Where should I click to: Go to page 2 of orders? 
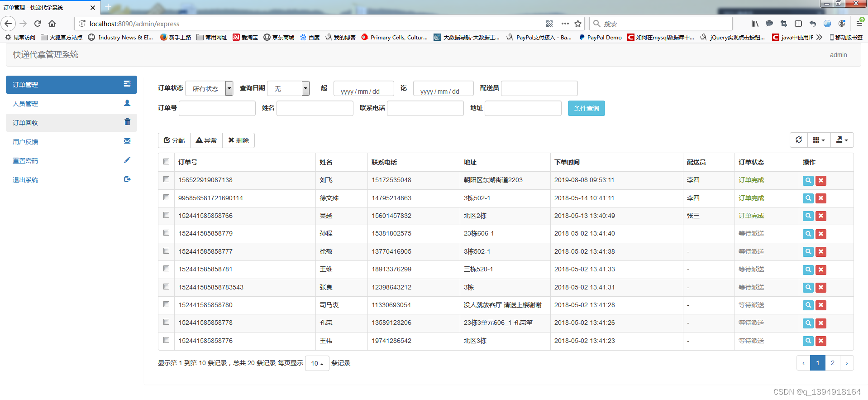[833, 363]
